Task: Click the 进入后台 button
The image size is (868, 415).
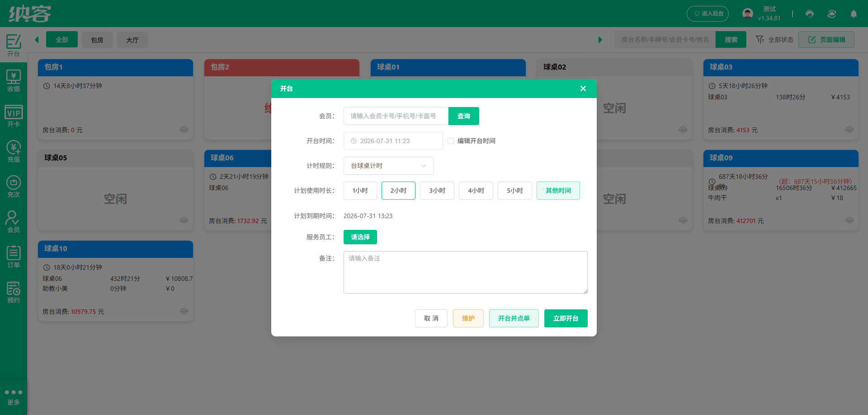Action: click(x=708, y=14)
